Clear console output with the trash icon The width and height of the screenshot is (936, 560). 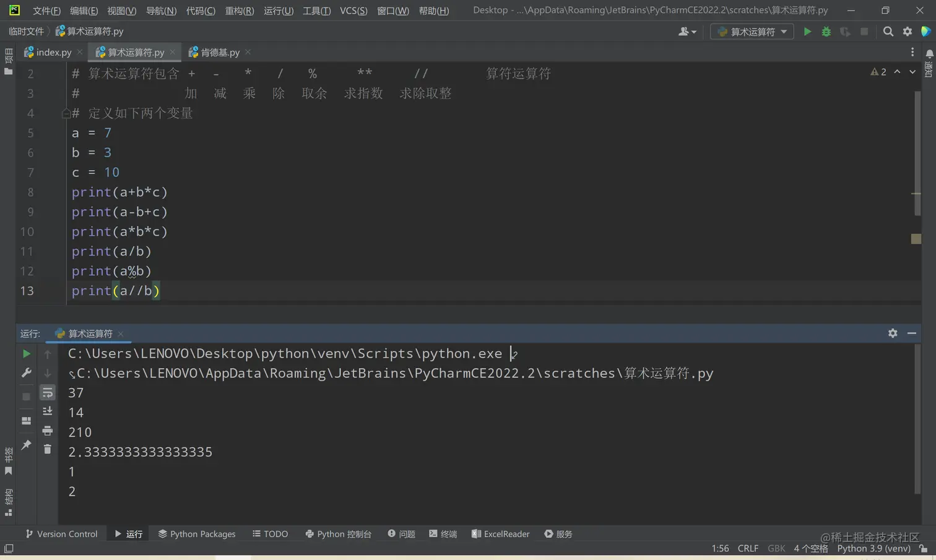(48, 449)
